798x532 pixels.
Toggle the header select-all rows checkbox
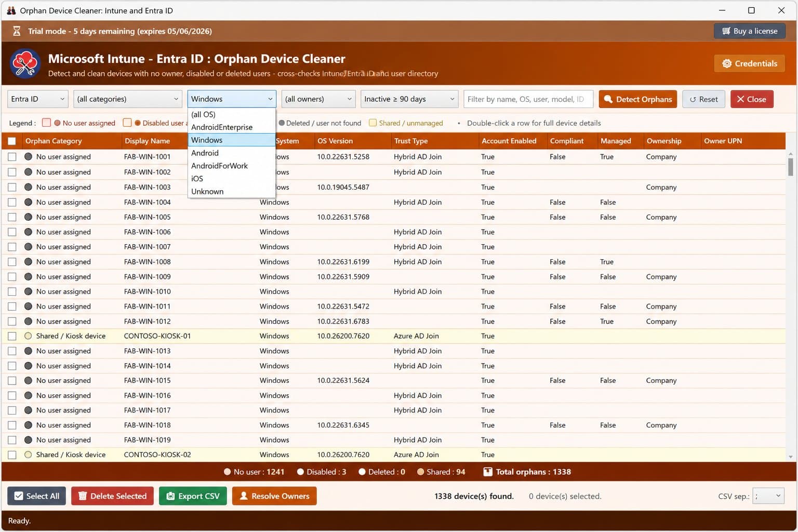tap(12, 141)
